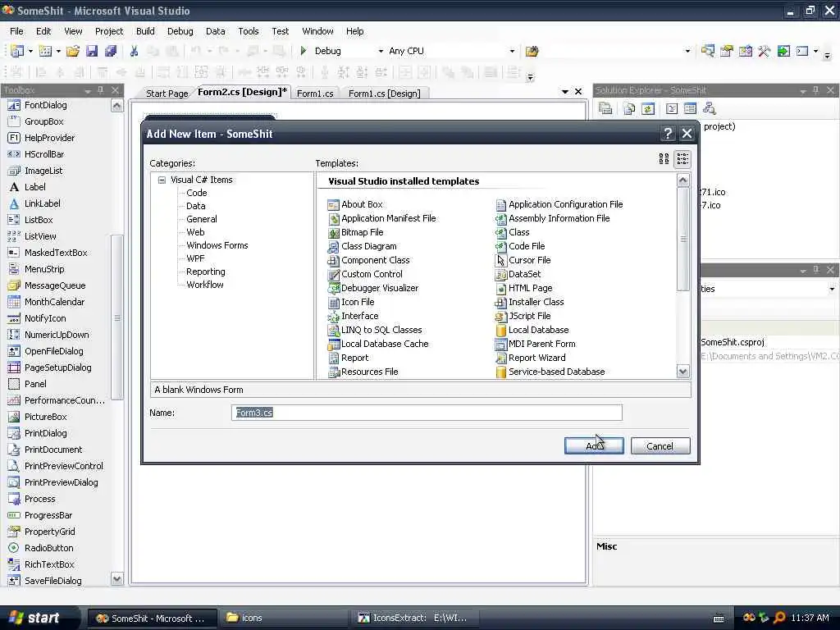Switch to the Form1.cs tab
Viewport: 840px width, 630px height.
(x=315, y=94)
